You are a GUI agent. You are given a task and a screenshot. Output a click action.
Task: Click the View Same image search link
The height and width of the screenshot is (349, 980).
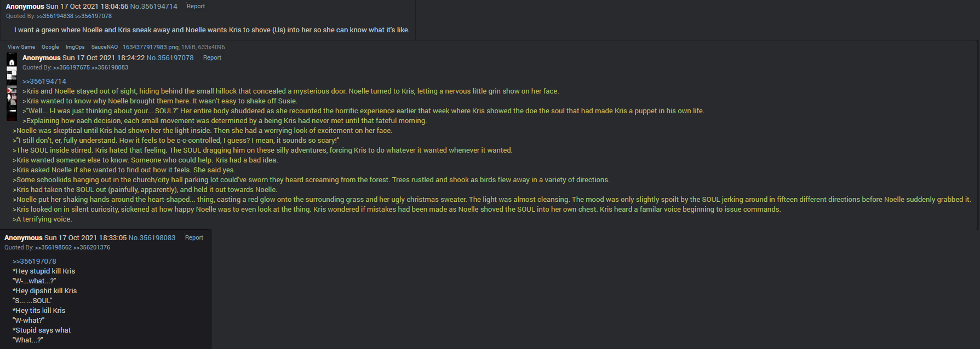click(x=21, y=47)
